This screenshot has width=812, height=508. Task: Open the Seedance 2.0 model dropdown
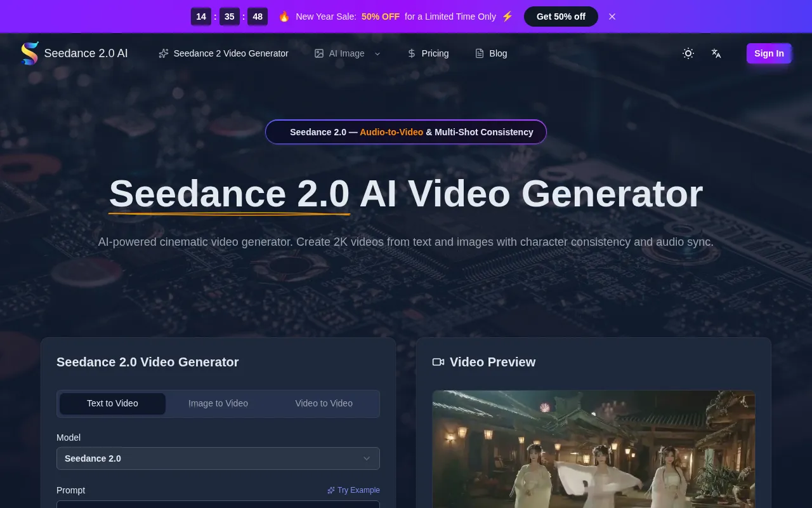click(x=218, y=458)
